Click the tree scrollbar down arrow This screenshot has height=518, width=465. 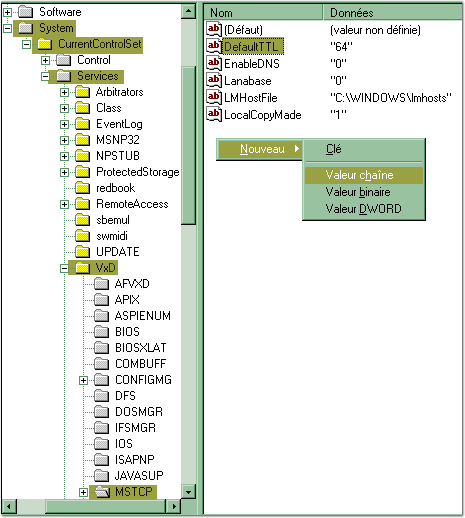[x=188, y=492]
